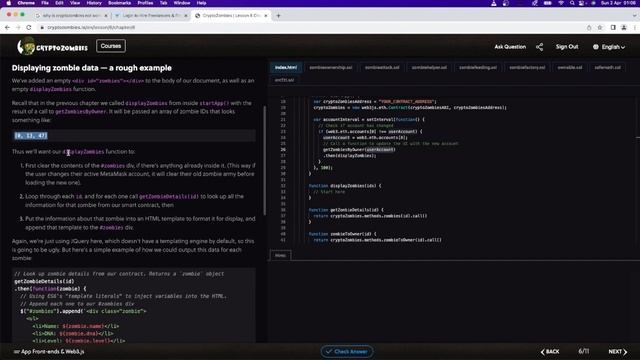Image resolution: width=640 pixels, height=360 pixels.
Task: Click the Hints tab below the editor
Action: [x=280, y=256]
